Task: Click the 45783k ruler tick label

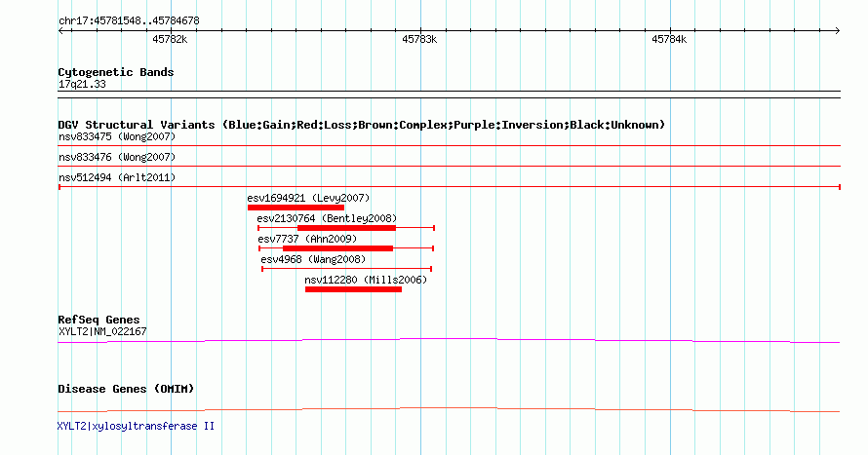Action: (419, 39)
